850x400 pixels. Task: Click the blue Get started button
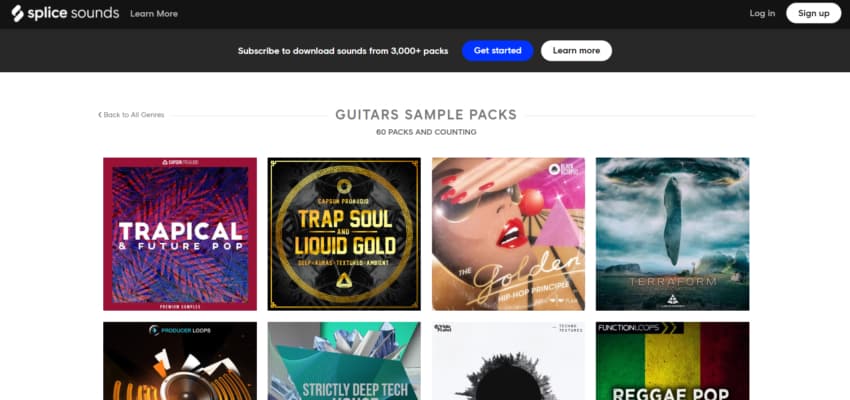click(498, 50)
